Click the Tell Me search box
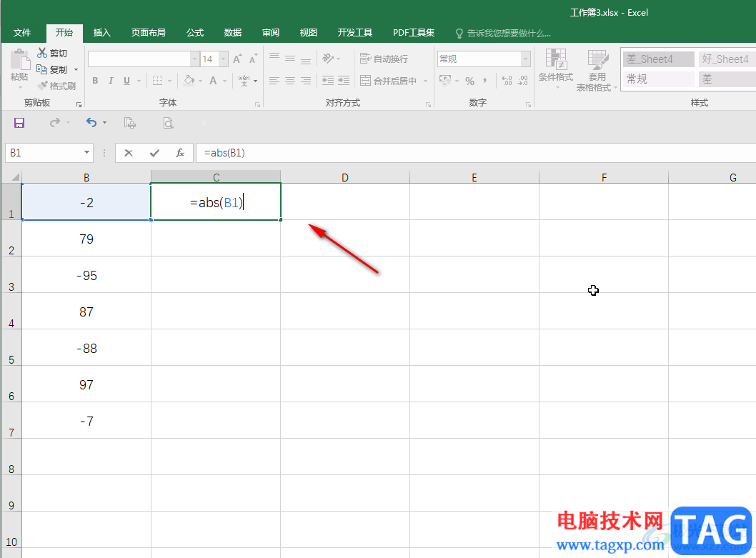 pyautogui.click(x=503, y=34)
